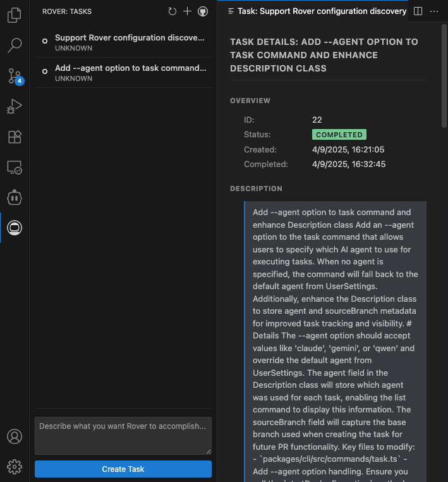Open Remote Explorer icon in activity bar
This screenshot has height=482, width=448.
click(15, 168)
